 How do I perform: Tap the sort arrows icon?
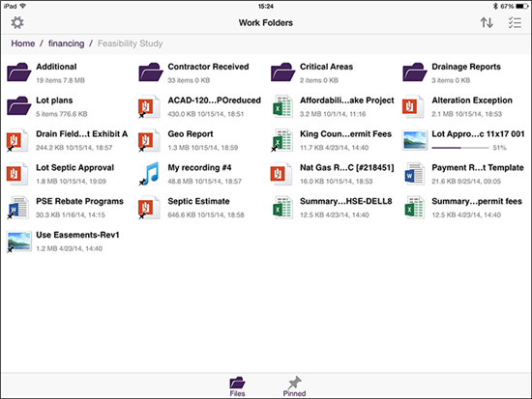tap(487, 23)
